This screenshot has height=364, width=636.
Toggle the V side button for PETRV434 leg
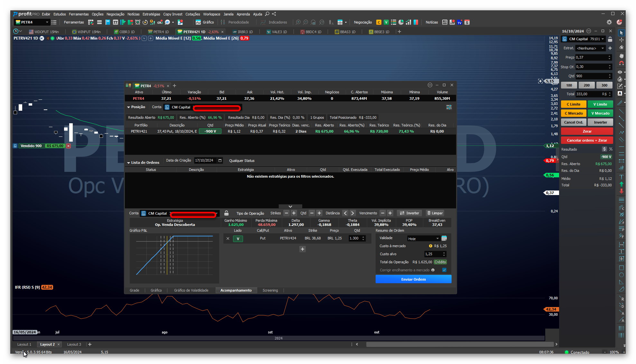[x=238, y=238]
